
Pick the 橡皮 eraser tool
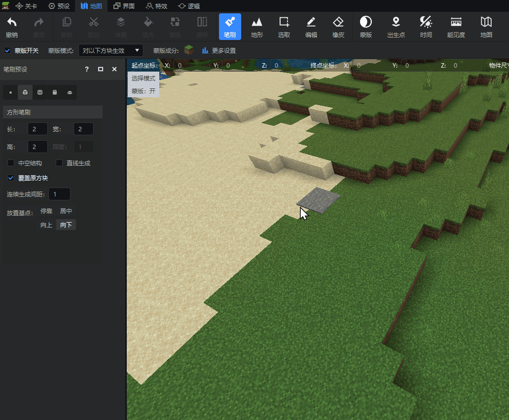pyautogui.click(x=338, y=27)
